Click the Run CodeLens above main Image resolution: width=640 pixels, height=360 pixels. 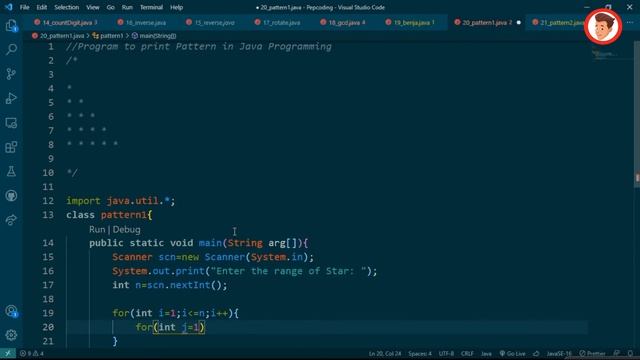[x=97, y=229]
